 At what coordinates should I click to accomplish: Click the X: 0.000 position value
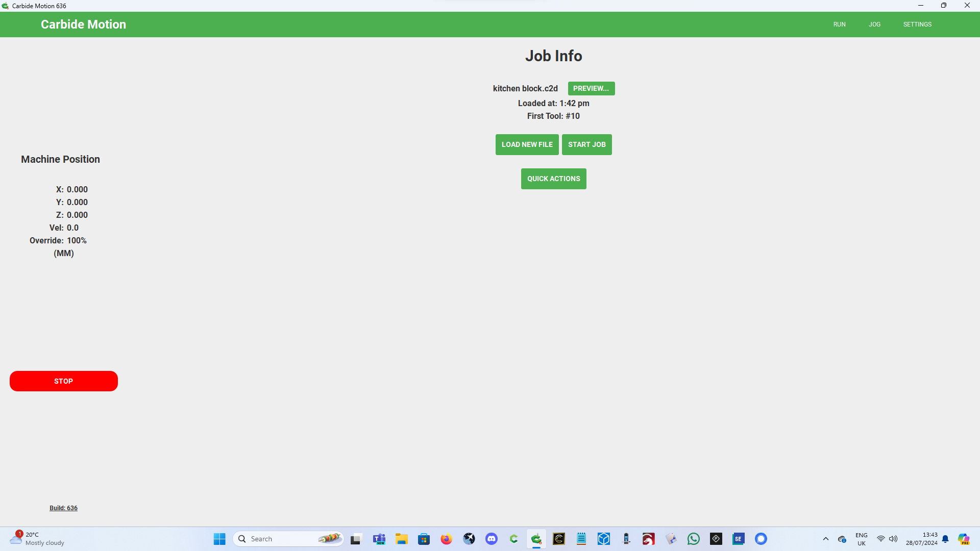click(x=72, y=189)
